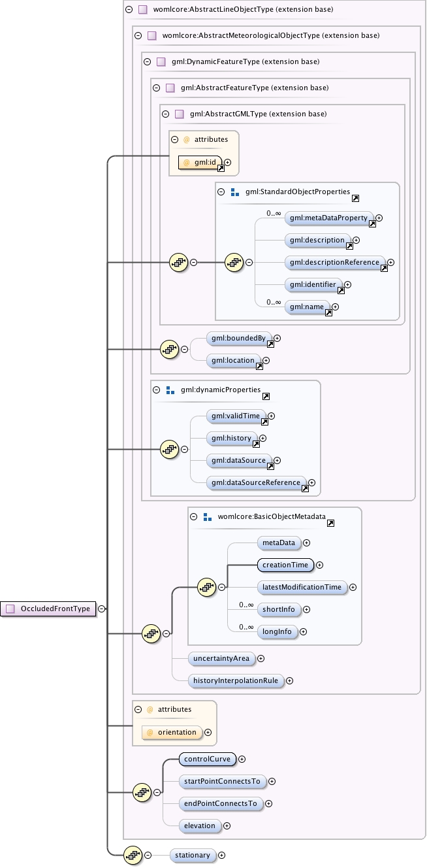Select the stationary element box

[193, 855]
